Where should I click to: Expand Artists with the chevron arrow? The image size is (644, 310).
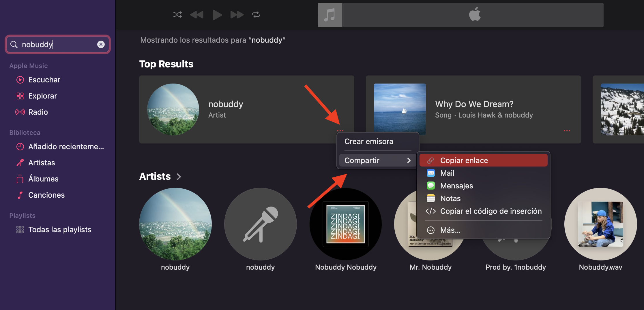pos(179,177)
